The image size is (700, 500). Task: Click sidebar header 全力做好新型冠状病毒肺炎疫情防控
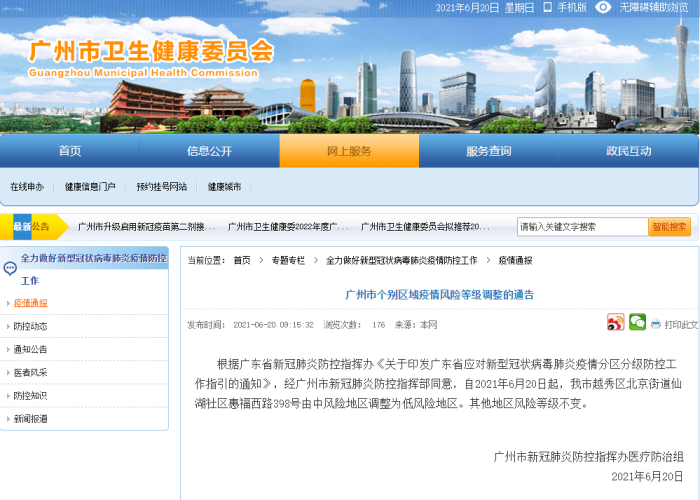tap(94, 258)
